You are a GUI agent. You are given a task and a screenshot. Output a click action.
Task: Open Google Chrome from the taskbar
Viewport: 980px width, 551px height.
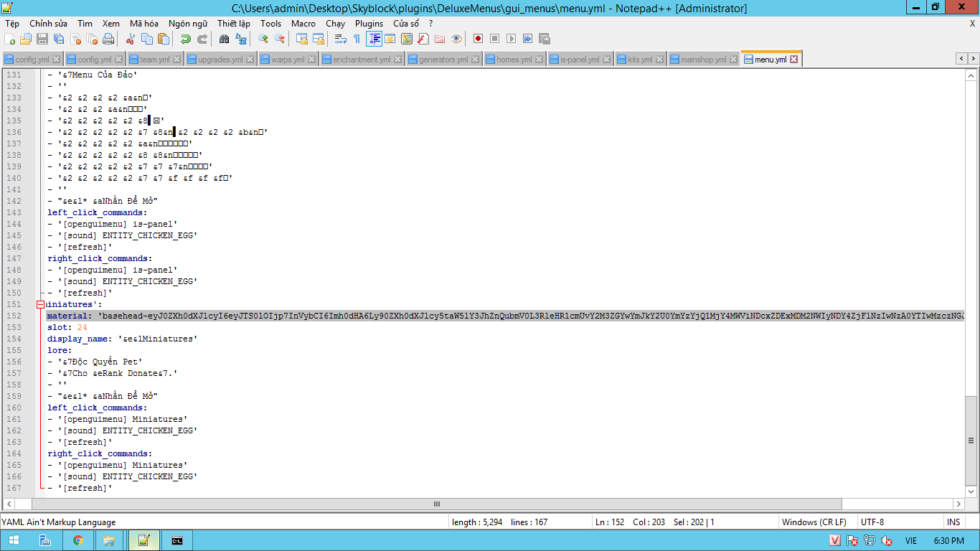(78, 540)
